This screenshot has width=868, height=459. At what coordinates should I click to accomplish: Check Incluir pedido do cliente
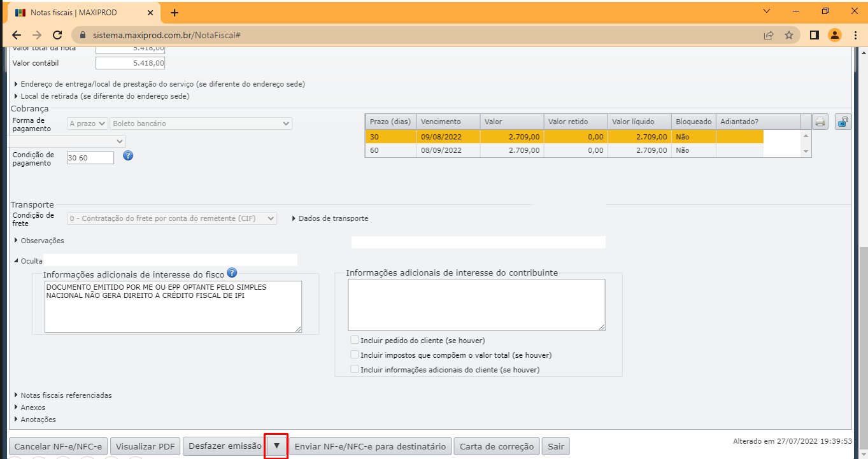[x=355, y=341]
